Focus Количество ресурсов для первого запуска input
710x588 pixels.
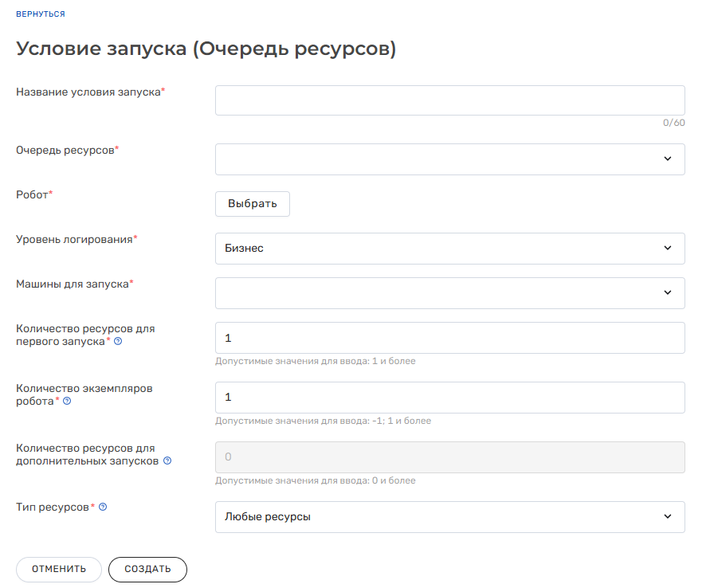point(449,338)
